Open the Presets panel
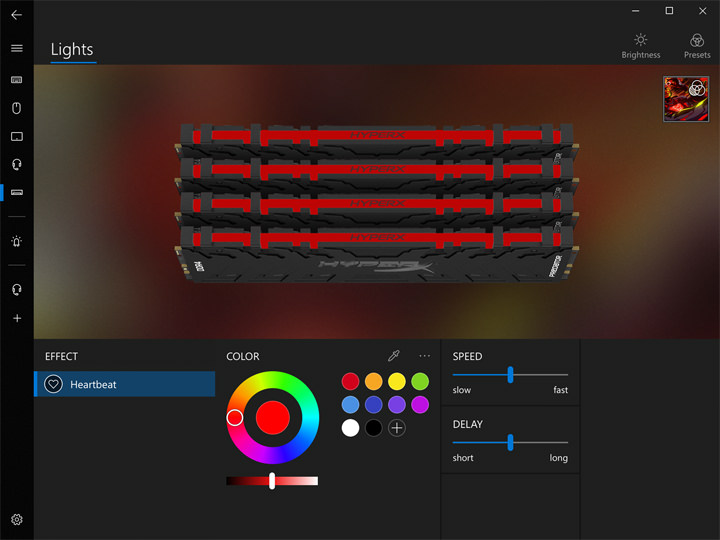This screenshot has height=540, width=720. [697, 45]
